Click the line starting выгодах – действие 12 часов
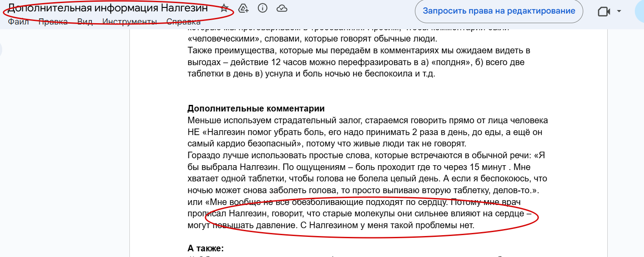Image resolution: width=644 pixels, height=257 pixels. 356,63
